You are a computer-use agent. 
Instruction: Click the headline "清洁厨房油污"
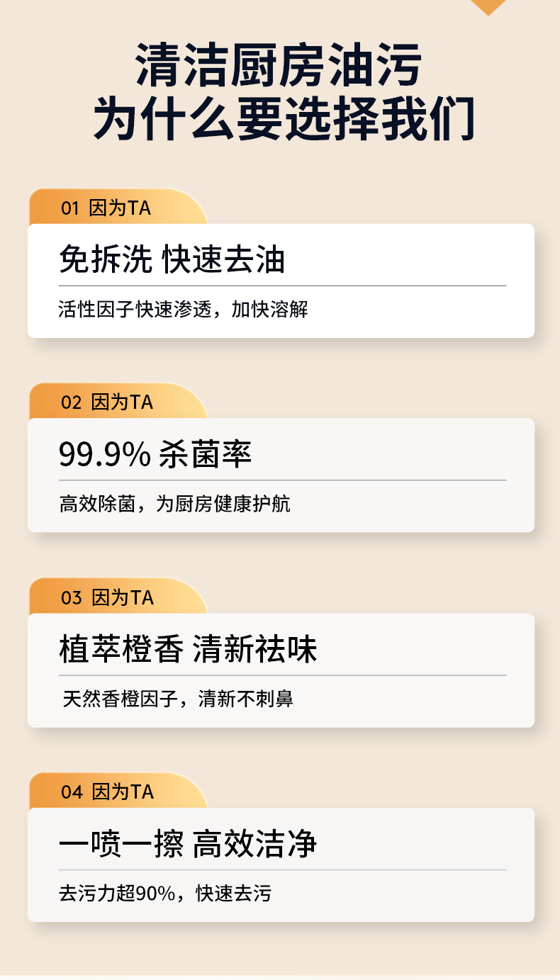279,65
